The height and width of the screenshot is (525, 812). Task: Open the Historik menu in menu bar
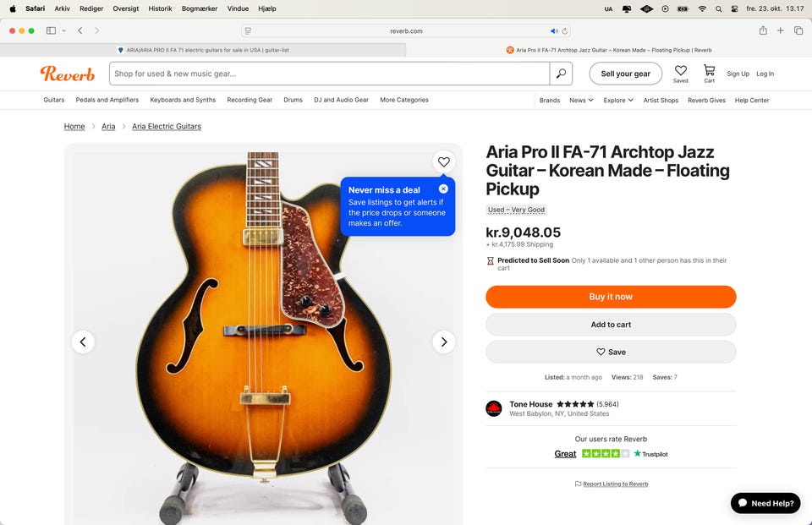(160, 8)
